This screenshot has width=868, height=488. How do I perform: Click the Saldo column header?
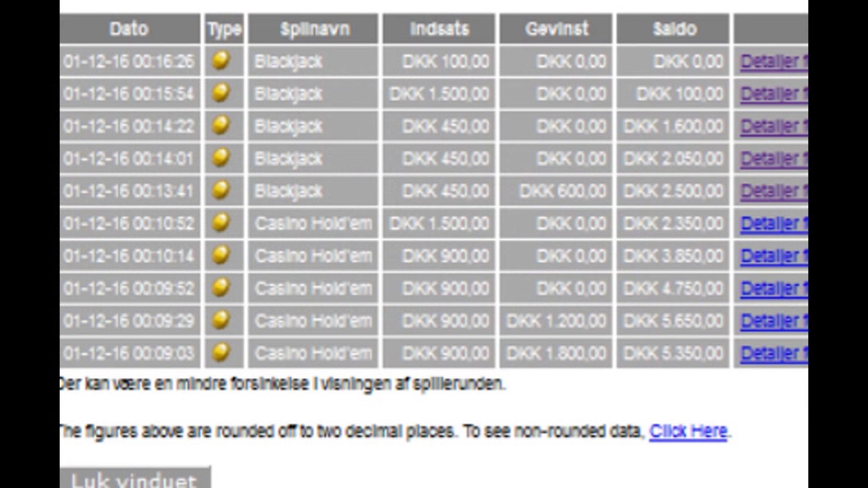click(x=674, y=29)
